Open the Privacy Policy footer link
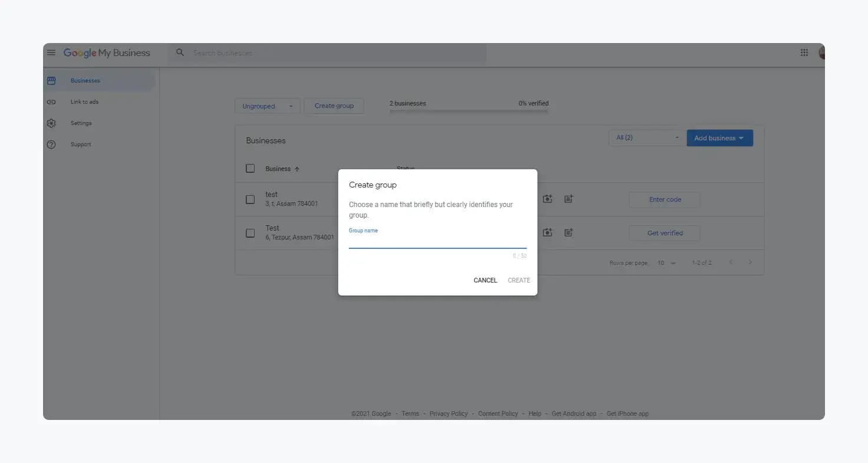The width and height of the screenshot is (868, 463). pyautogui.click(x=448, y=414)
